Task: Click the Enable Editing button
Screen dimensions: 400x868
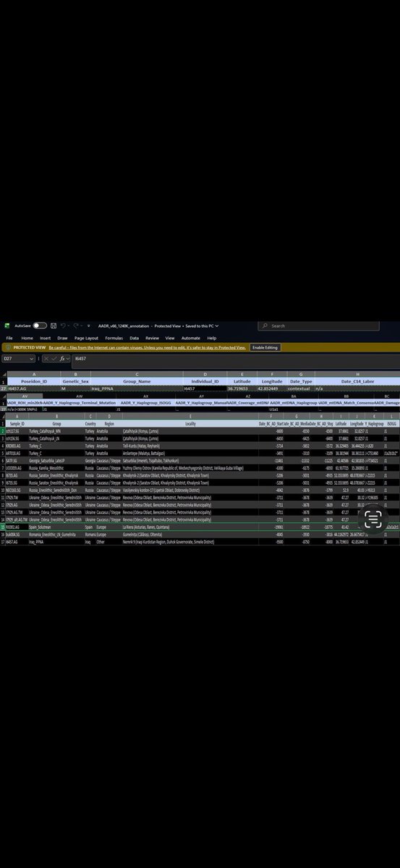Action: [265, 348]
